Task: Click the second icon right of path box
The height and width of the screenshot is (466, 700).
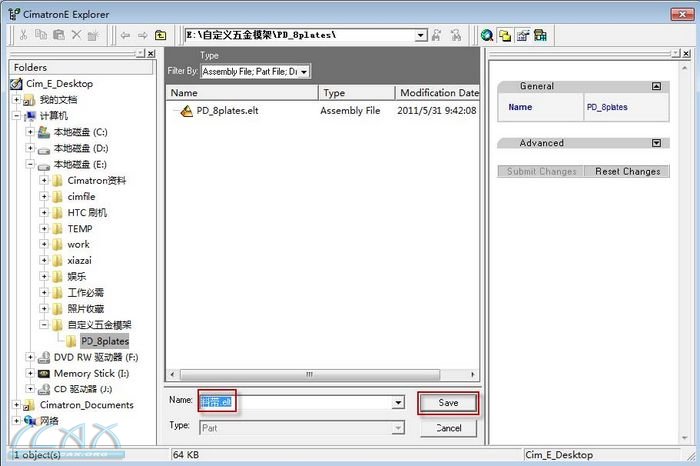Action: [x=455, y=35]
